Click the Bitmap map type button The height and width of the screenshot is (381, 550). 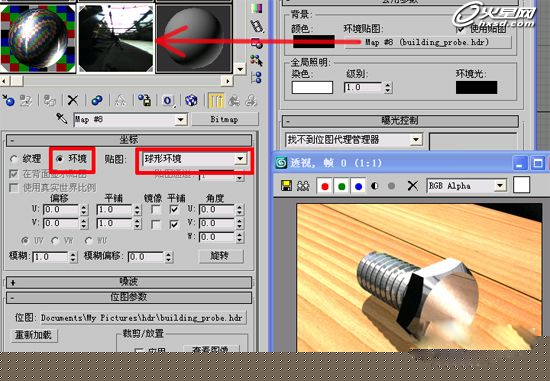(x=224, y=119)
